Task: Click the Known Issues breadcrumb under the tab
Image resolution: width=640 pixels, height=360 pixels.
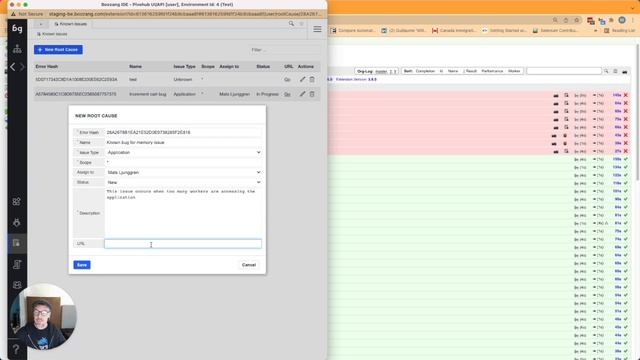Action: (52, 34)
